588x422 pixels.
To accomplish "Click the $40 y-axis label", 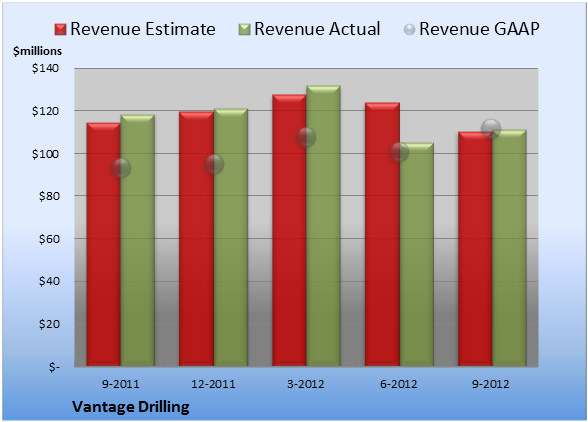I will tap(49, 281).
